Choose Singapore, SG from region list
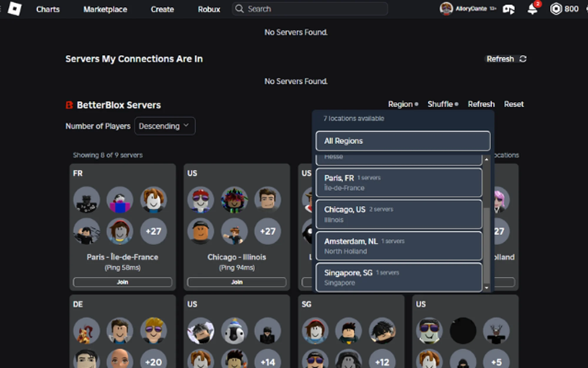This screenshot has width=588, height=368. click(399, 277)
